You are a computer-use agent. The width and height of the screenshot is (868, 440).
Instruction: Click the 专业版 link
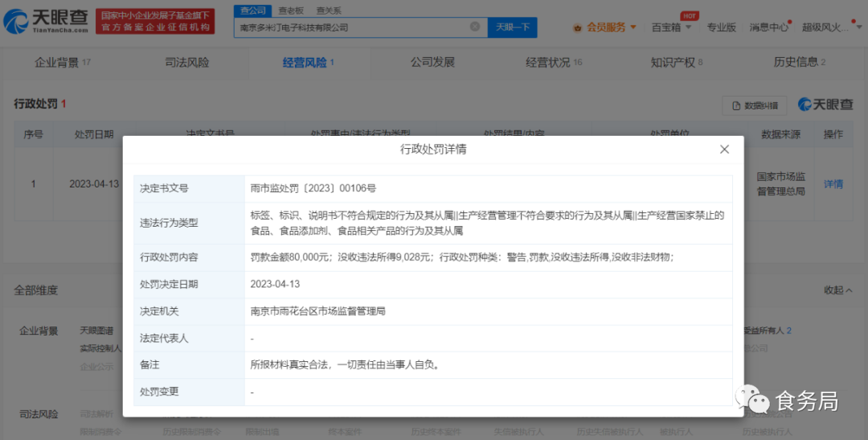pos(721,27)
